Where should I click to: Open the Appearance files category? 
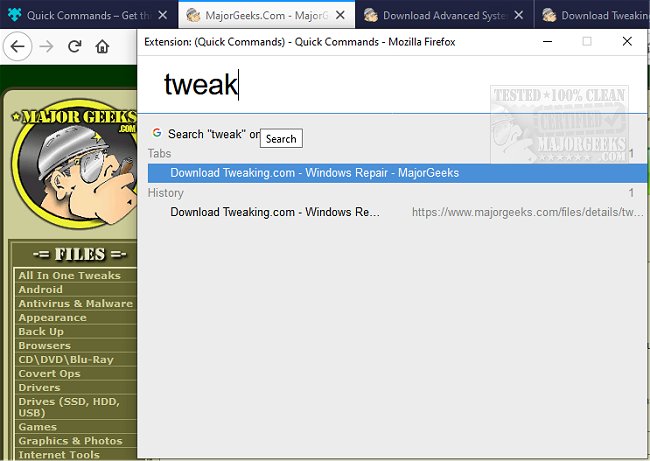coord(52,318)
